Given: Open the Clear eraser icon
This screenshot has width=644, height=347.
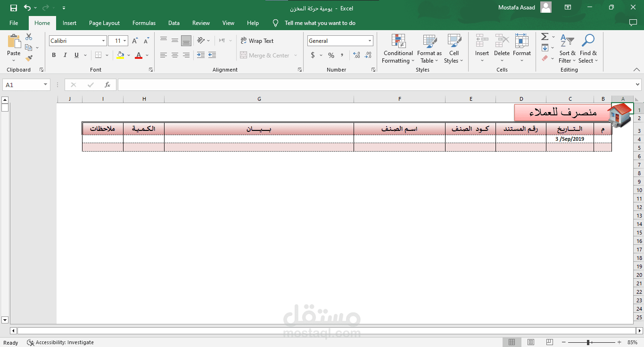Looking at the screenshot, I should [x=545, y=58].
